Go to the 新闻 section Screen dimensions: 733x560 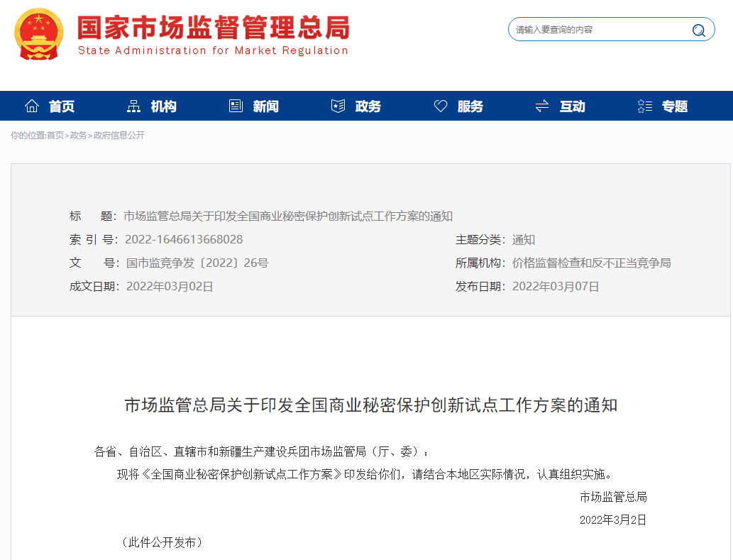(x=265, y=106)
